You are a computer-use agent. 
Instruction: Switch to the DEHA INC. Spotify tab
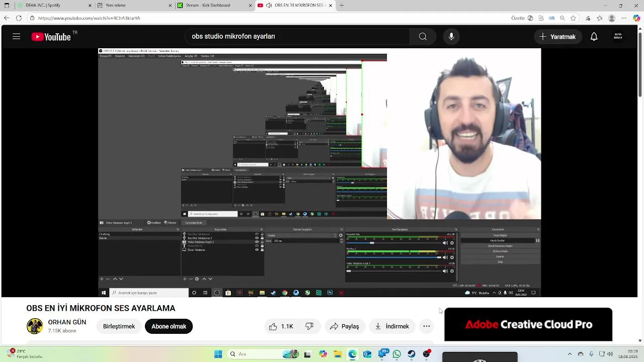54,6
